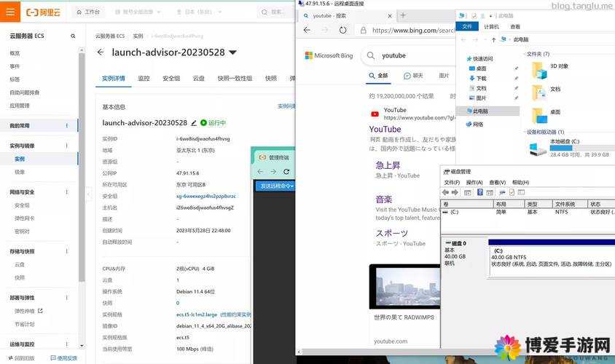Click the blue help icon in 磁盘管理 toolbar
615x364 pixels.
coord(479,192)
